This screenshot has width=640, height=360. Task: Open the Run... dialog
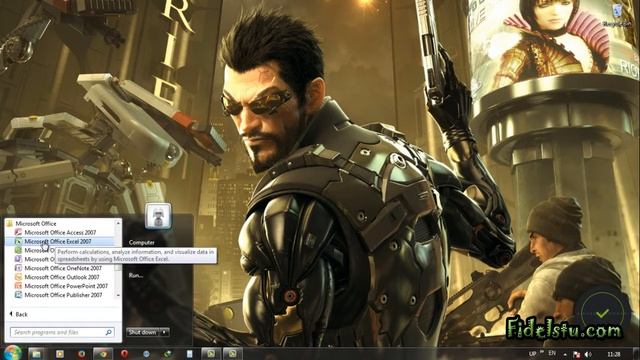click(x=136, y=276)
